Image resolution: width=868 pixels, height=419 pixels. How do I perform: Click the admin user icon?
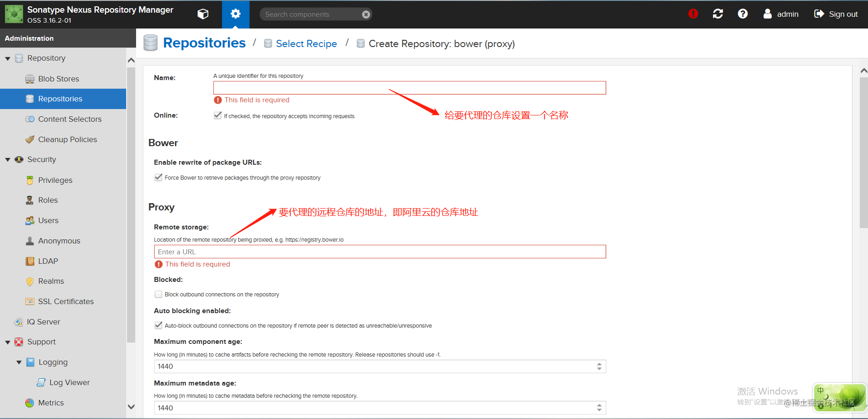pos(768,14)
